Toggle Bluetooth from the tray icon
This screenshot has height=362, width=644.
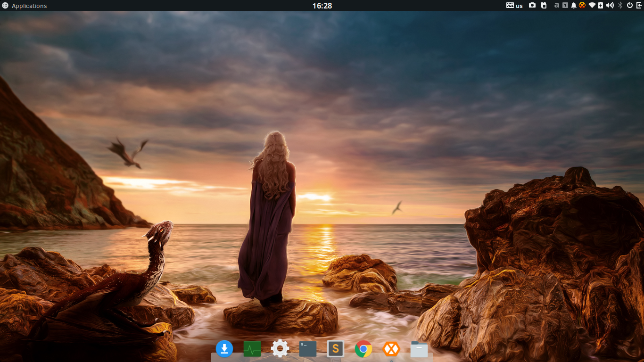(x=620, y=5)
